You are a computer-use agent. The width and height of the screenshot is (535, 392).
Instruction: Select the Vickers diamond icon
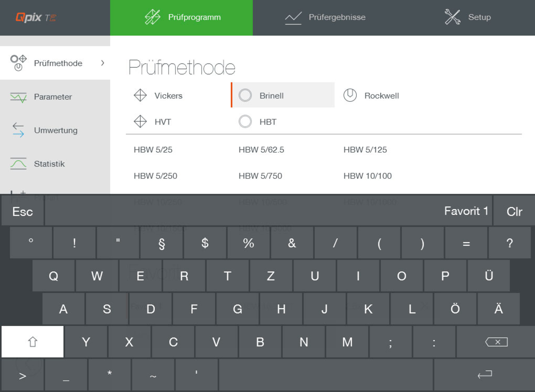tap(140, 95)
